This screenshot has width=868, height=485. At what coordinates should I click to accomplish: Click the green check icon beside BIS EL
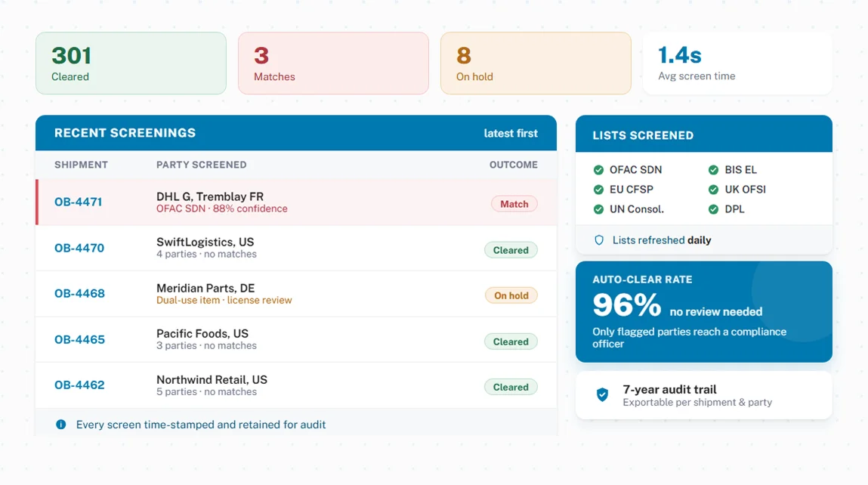pyautogui.click(x=714, y=170)
